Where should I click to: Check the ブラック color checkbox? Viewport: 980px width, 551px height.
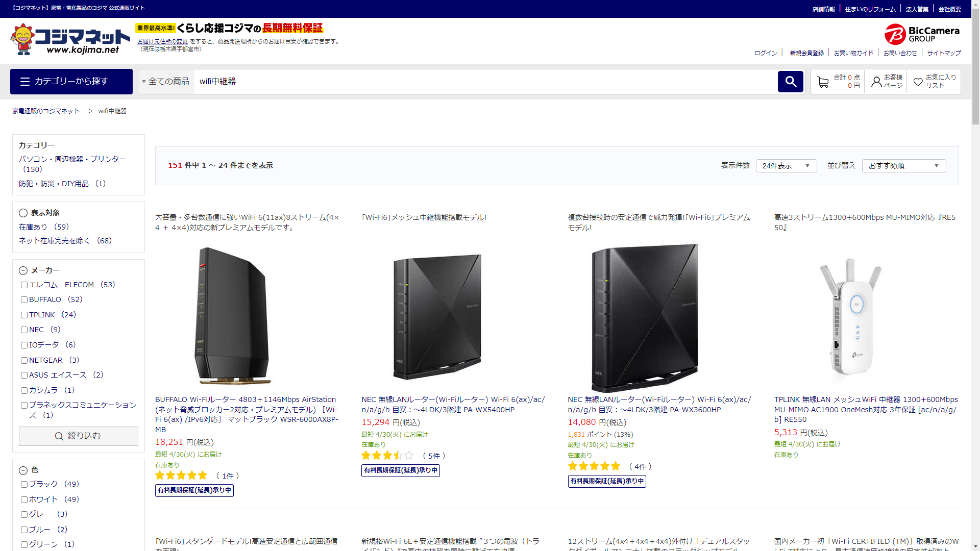click(x=24, y=485)
